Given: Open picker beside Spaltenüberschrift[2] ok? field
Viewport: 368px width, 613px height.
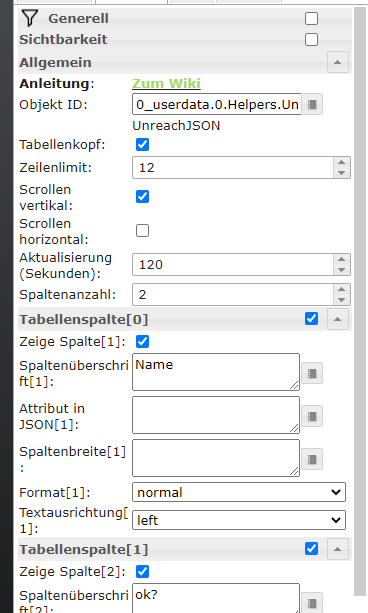Looking at the screenshot, I should (x=312, y=603).
